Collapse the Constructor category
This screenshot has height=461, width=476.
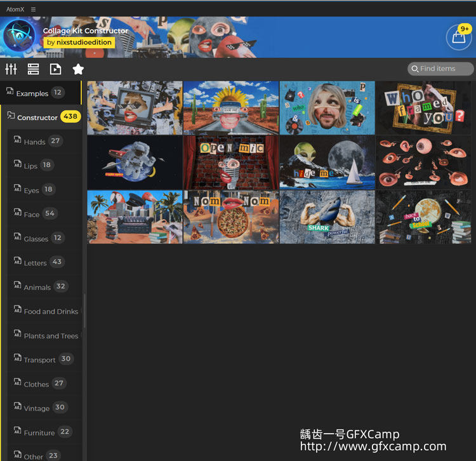41,117
